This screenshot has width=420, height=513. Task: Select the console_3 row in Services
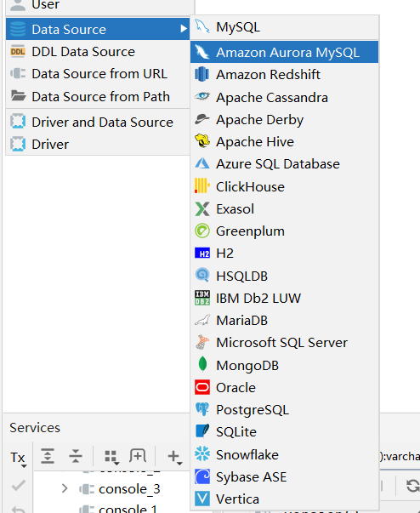(129, 489)
